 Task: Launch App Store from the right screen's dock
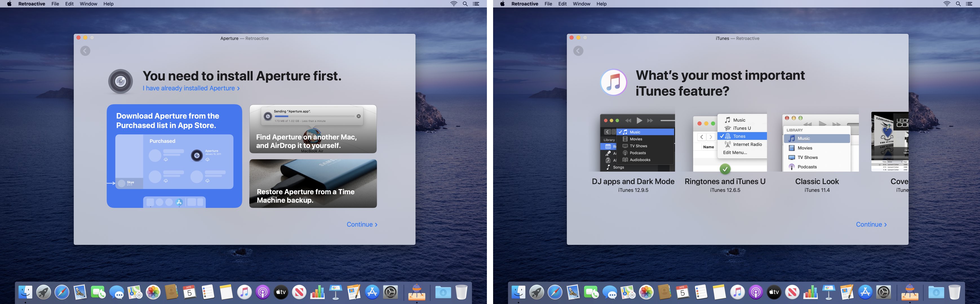[865, 292]
